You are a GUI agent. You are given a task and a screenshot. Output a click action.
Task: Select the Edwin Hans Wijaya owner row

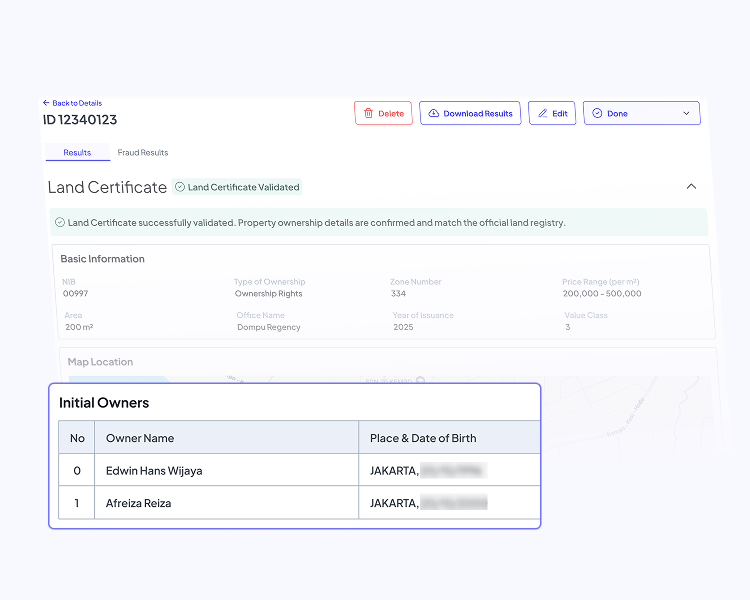pos(154,471)
